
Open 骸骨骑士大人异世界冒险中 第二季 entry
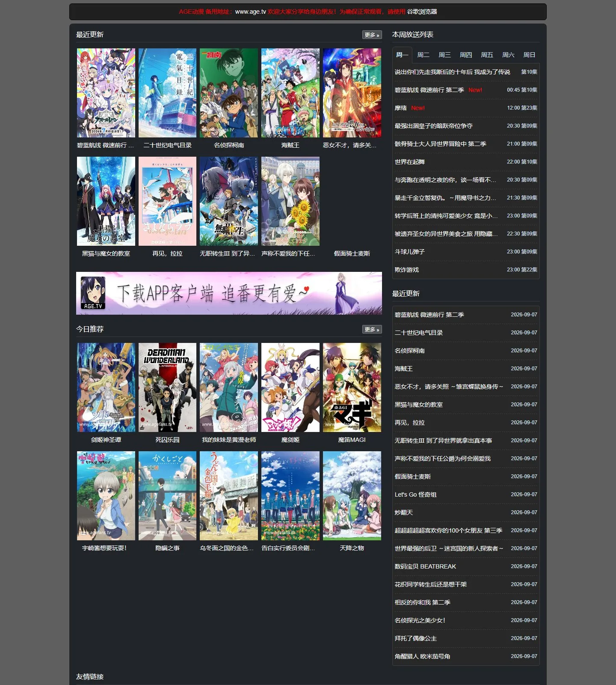point(440,144)
